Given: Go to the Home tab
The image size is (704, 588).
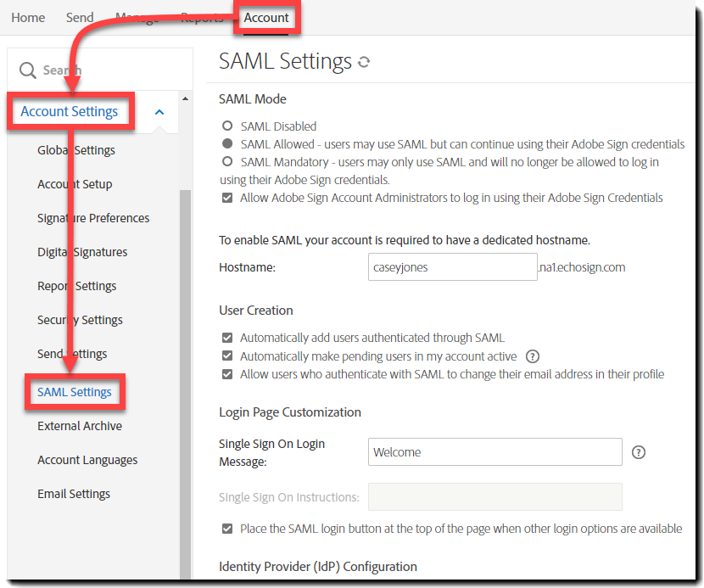Looking at the screenshot, I should coord(28,18).
